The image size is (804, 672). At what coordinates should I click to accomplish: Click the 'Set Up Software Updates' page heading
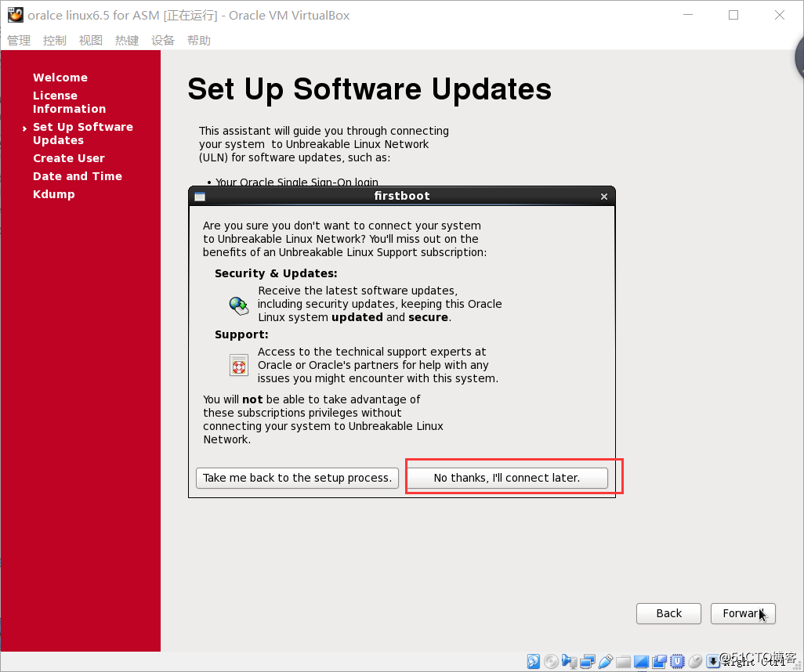369,90
